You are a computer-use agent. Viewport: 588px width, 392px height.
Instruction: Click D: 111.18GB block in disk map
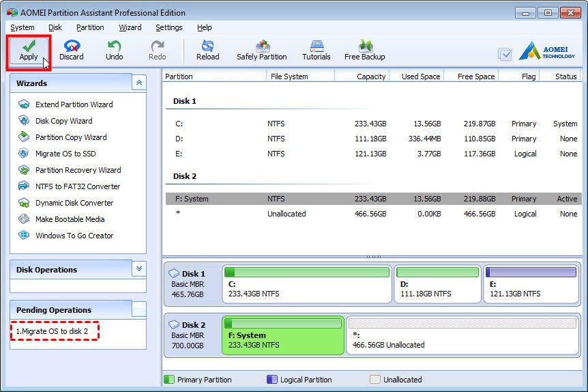(x=437, y=284)
